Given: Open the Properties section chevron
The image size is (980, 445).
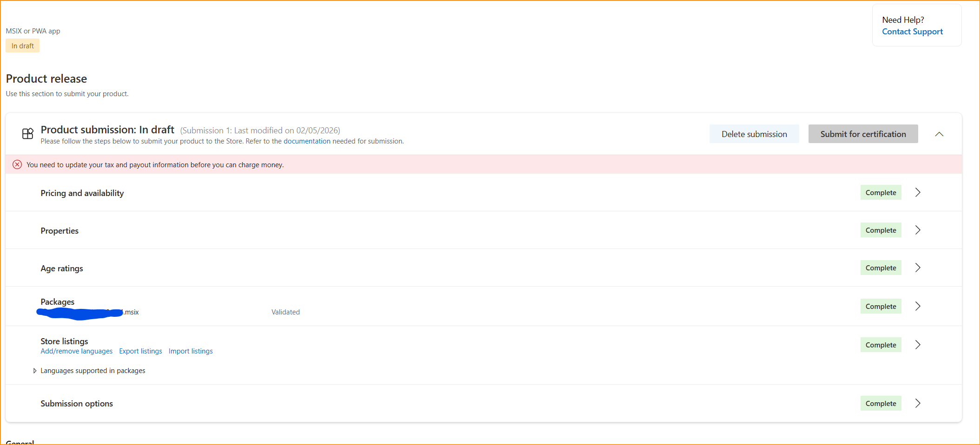Looking at the screenshot, I should tap(918, 229).
